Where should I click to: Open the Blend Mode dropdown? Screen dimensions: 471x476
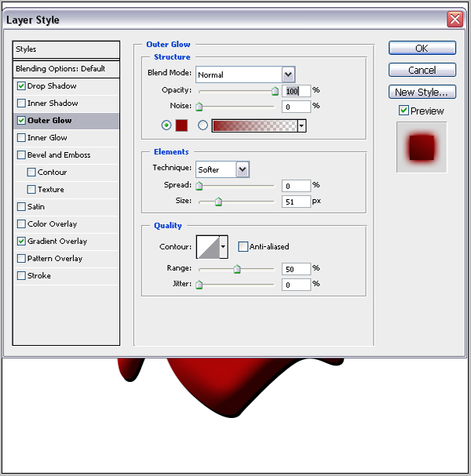point(246,74)
